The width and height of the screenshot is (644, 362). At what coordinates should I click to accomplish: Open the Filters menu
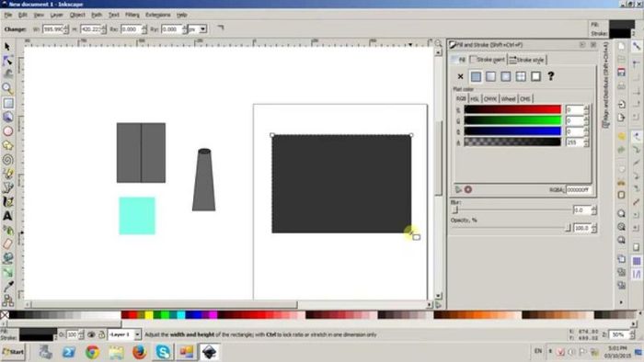(x=132, y=15)
